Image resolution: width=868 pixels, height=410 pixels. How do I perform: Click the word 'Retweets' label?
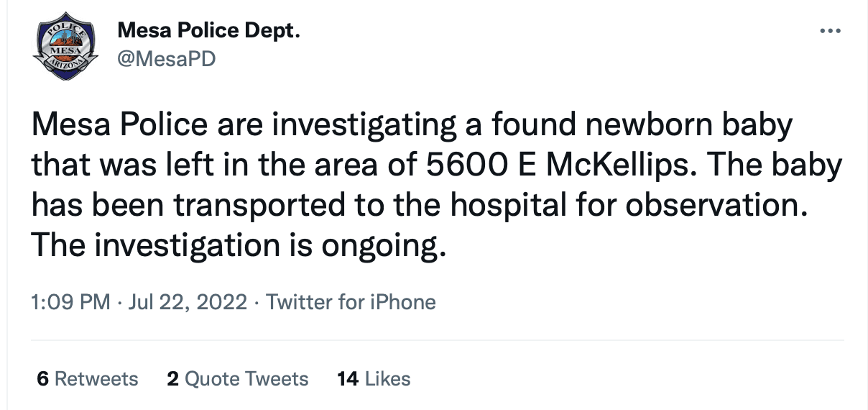tap(96, 378)
